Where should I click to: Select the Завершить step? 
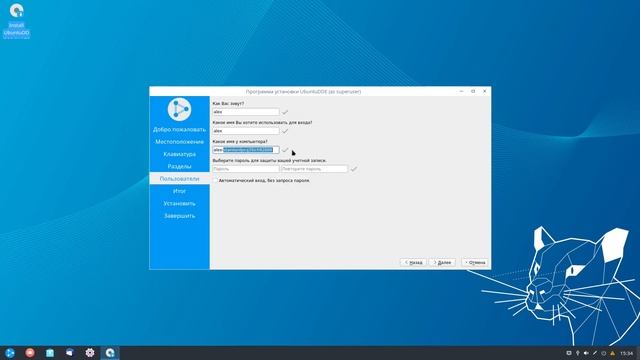pyautogui.click(x=179, y=216)
